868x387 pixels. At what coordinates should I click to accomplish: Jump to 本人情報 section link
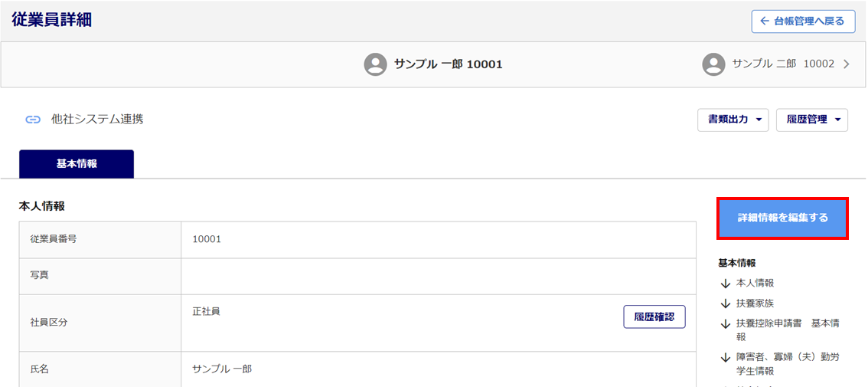(755, 284)
